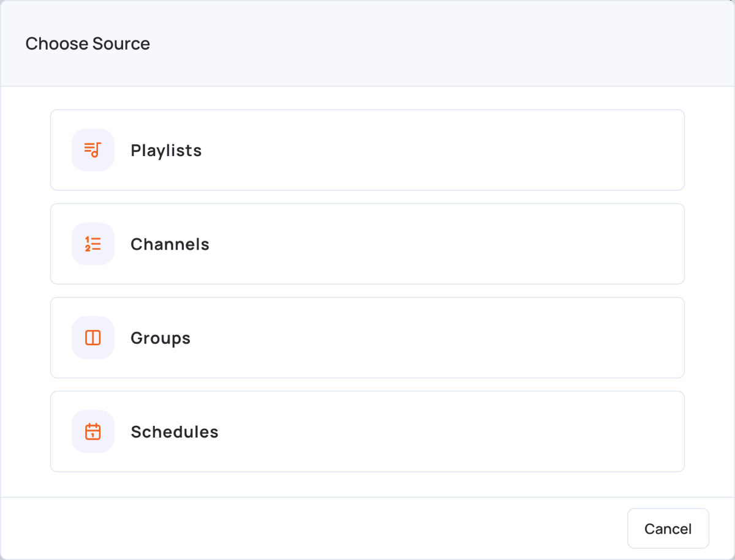The height and width of the screenshot is (560, 735).
Task: Select the Groups text label
Action: click(x=160, y=338)
